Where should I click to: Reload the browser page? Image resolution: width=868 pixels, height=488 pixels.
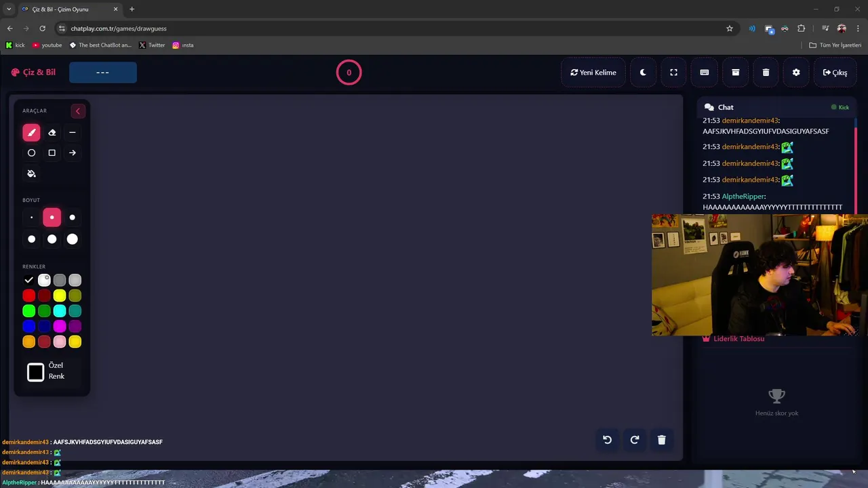pos(42,28)
